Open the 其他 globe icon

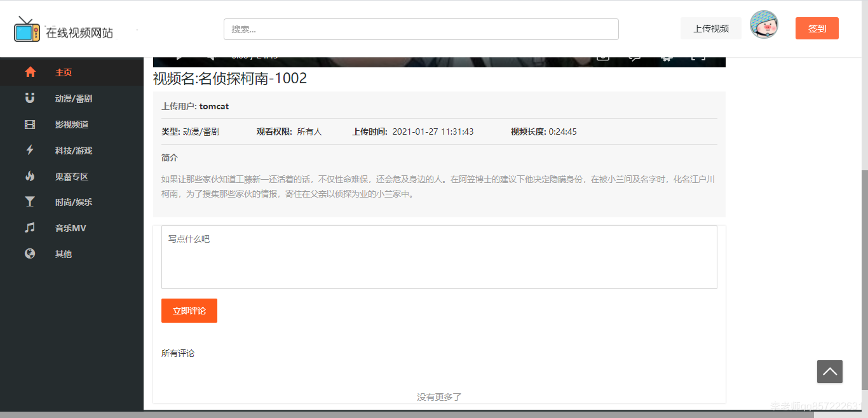[x=30, y=253]
